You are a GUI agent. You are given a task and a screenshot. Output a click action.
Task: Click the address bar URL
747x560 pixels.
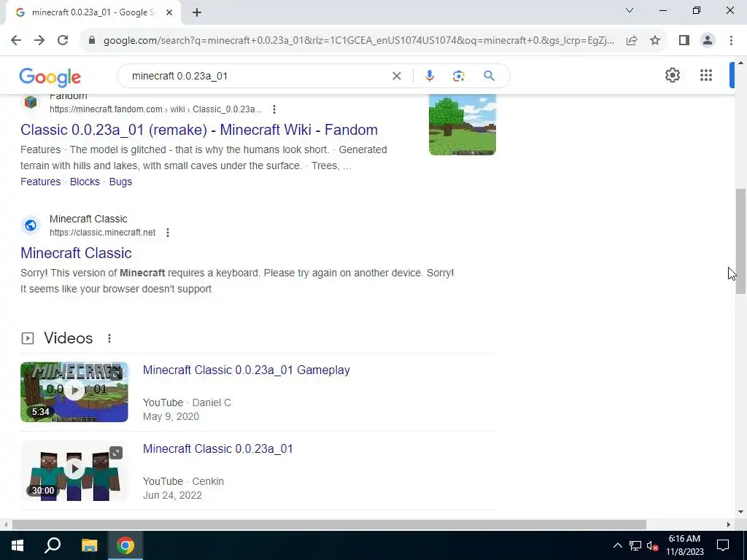tap(358, 41)
